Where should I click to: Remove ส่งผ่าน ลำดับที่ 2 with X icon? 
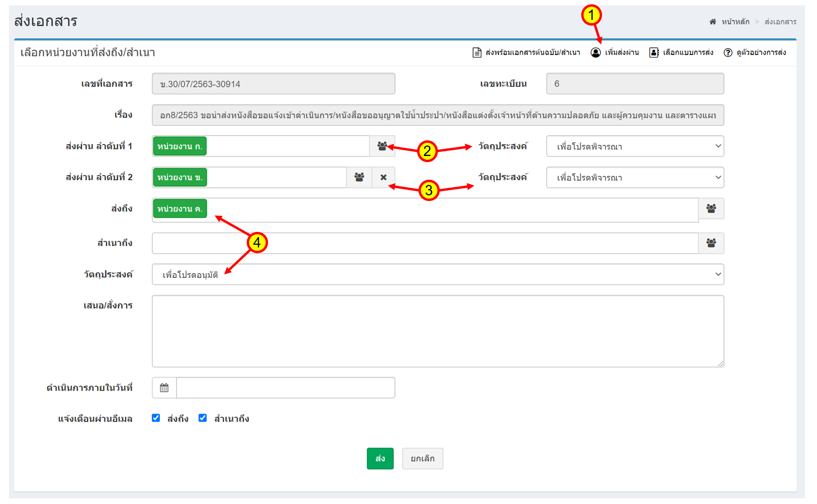point(383,177)
